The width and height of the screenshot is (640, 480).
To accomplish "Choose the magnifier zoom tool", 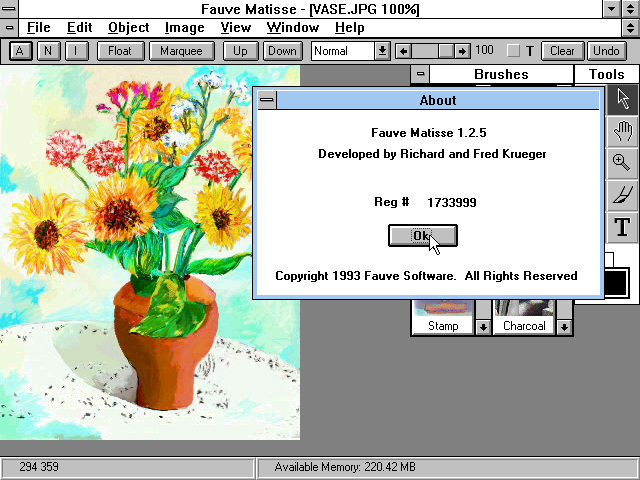I will pyautogui.click(x=622, y=162).
